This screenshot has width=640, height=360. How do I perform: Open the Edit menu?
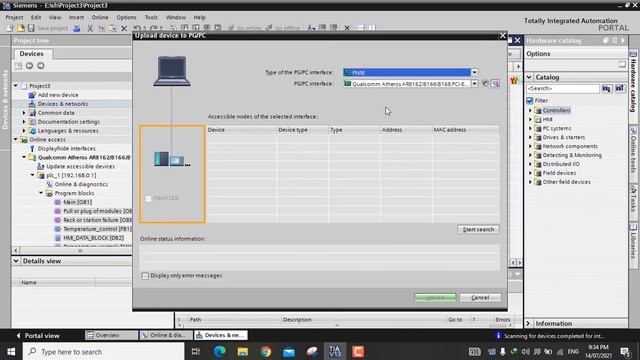tap(36, 18)
